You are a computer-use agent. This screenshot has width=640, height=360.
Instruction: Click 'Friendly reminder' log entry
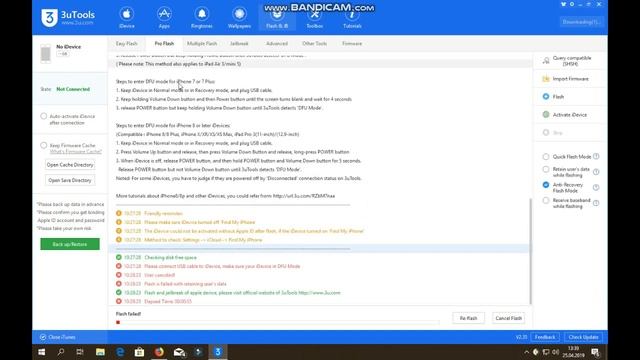click(163, 213)
